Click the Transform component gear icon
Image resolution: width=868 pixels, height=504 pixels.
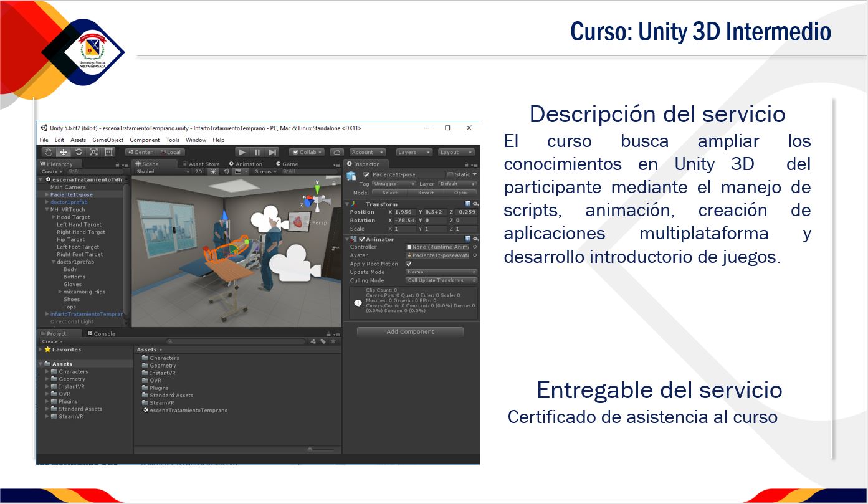475,204
